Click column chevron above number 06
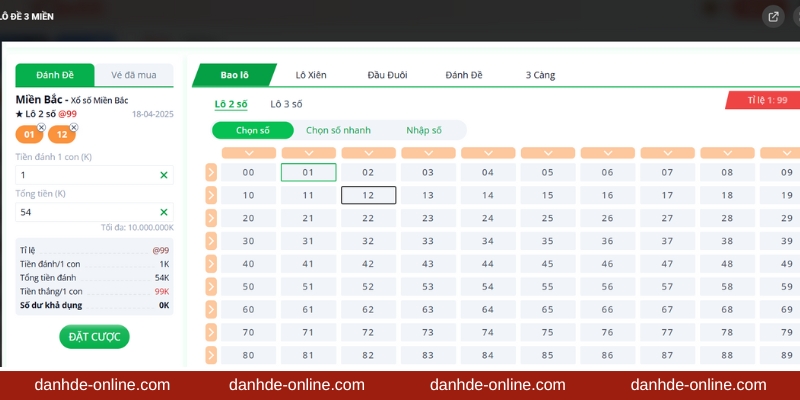Screen dimensions: 800x400 [607, 153]
